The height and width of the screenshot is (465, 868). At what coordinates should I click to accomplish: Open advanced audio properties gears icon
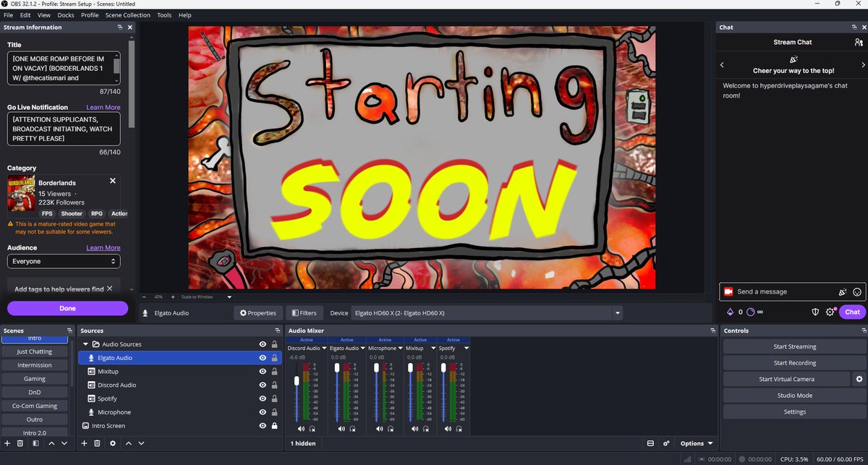666,443
